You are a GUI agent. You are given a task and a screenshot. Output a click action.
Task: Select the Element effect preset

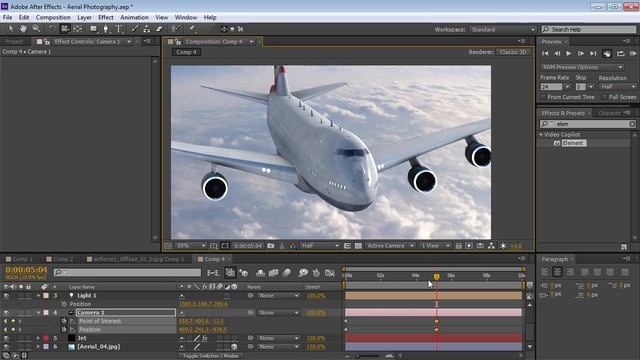click(x=573, y=143)
